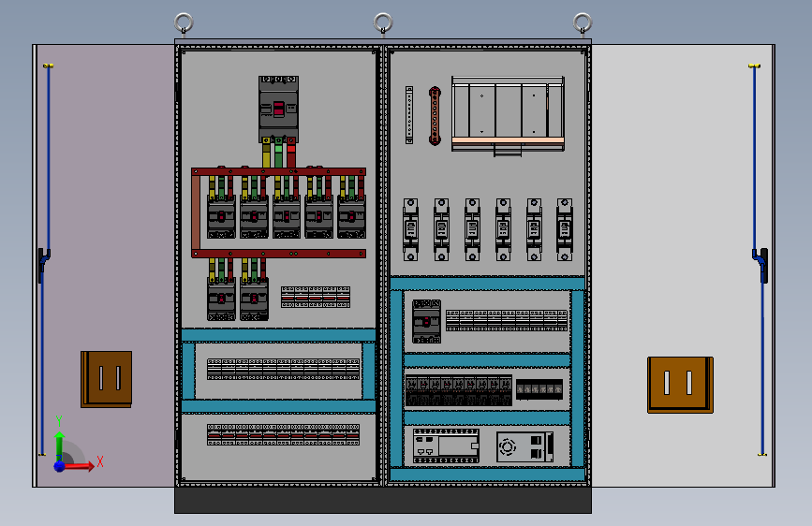Select the first fuse holder in the fuse row
812x526 pixels.
[x=410, y=229]
